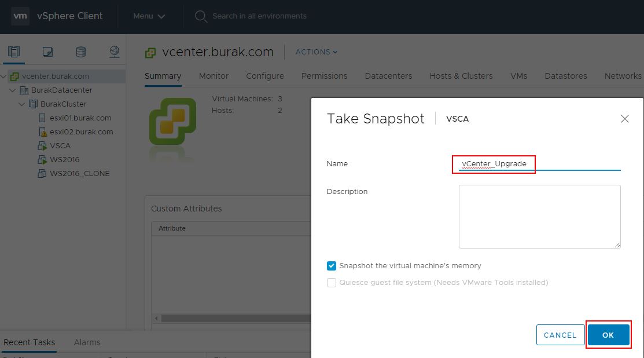Image resolution: width=644 pixels, height=358 pixels.
Task: Click the VMware vm logo icon
Action: [20, 16]
